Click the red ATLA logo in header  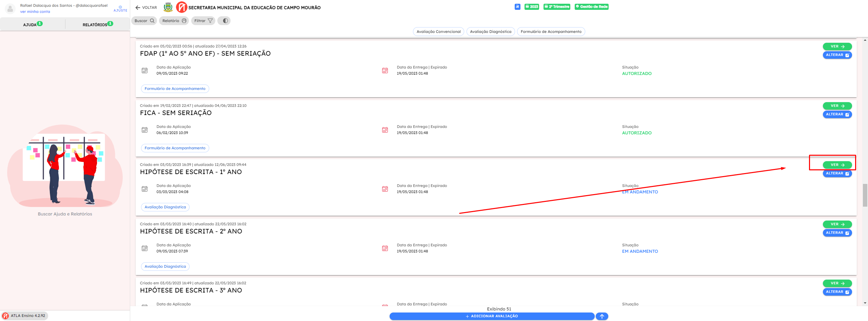tap(181, 7)
